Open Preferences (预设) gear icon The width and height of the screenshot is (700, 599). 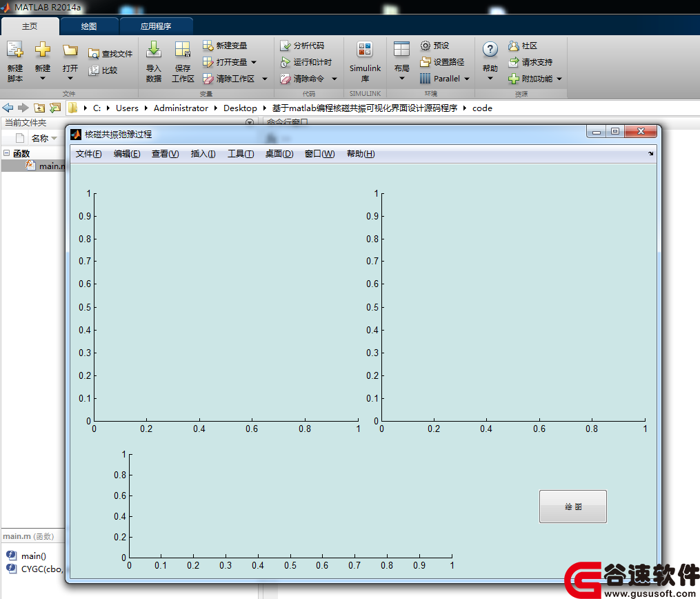pos(426,46)
